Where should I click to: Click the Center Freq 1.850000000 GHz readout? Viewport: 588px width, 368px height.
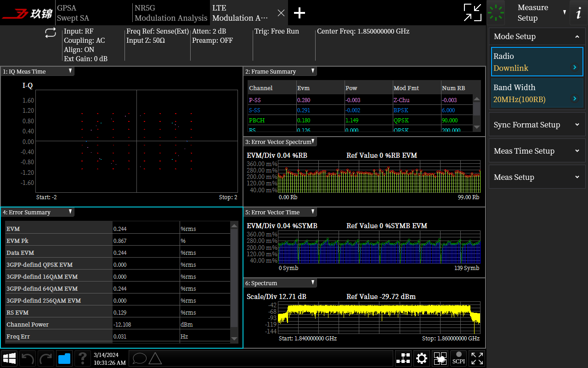(x=363, y=31)
